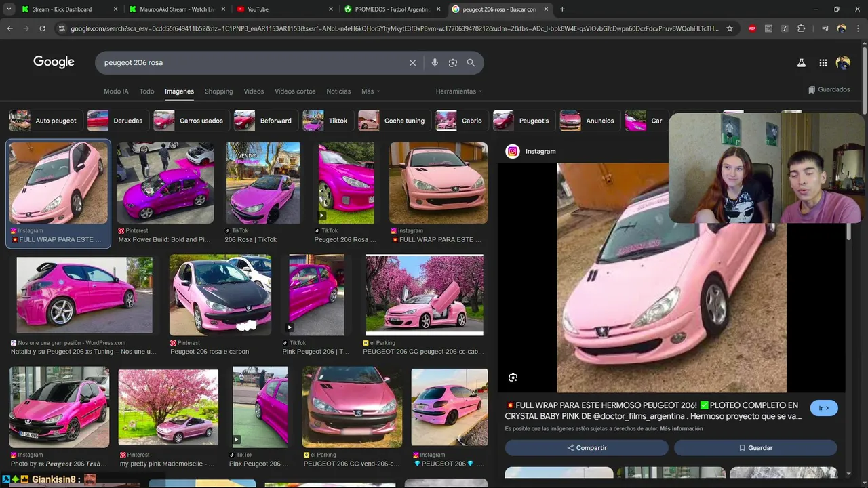
Task: Click the magnifying glass search icon
Action: (x=471, y=62)
